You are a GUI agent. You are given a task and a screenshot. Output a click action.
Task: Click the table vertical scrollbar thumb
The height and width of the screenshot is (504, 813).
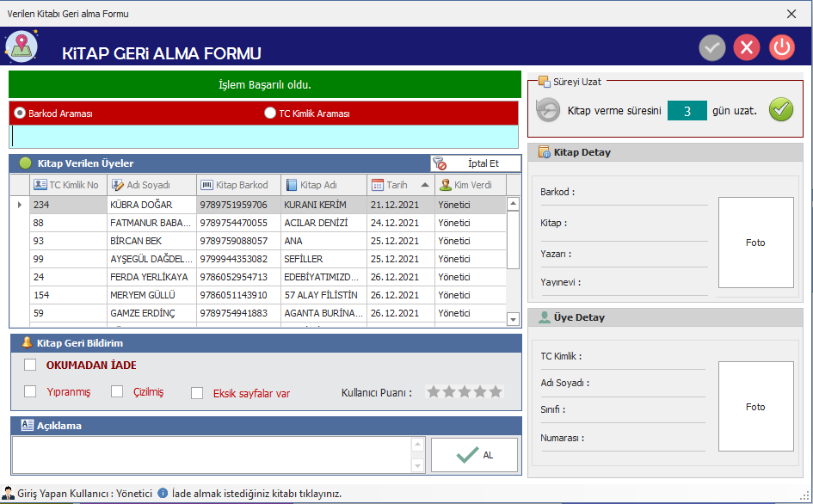[513, 239]
